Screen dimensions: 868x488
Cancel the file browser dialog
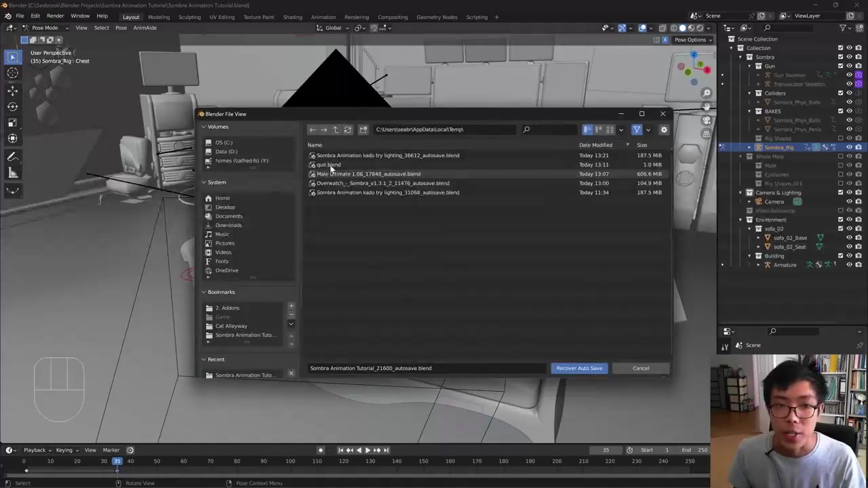[x=640, y=368]
